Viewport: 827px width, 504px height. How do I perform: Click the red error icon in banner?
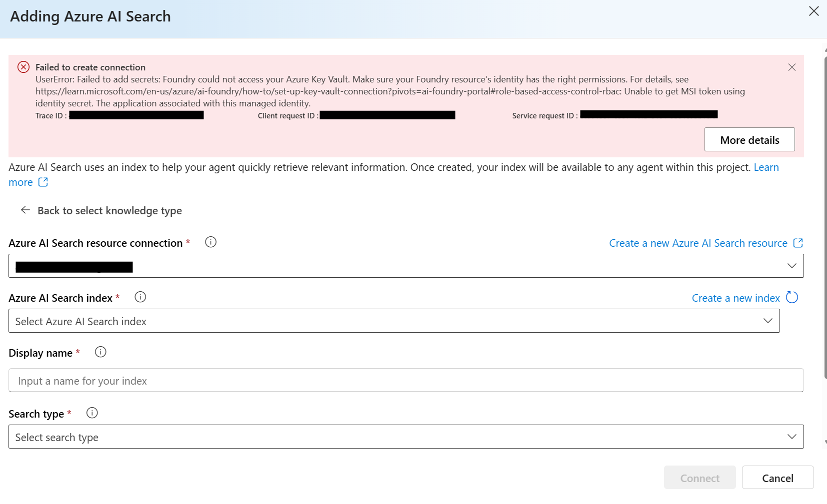pyautogui.click(x=23, y=67)
